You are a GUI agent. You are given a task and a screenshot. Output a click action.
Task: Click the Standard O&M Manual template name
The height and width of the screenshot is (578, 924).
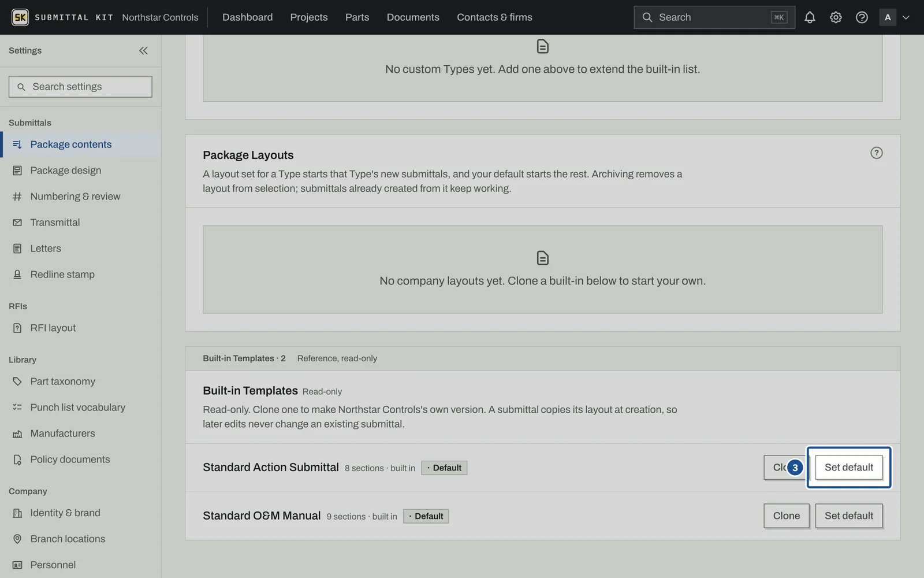click(x=262, y=516)
